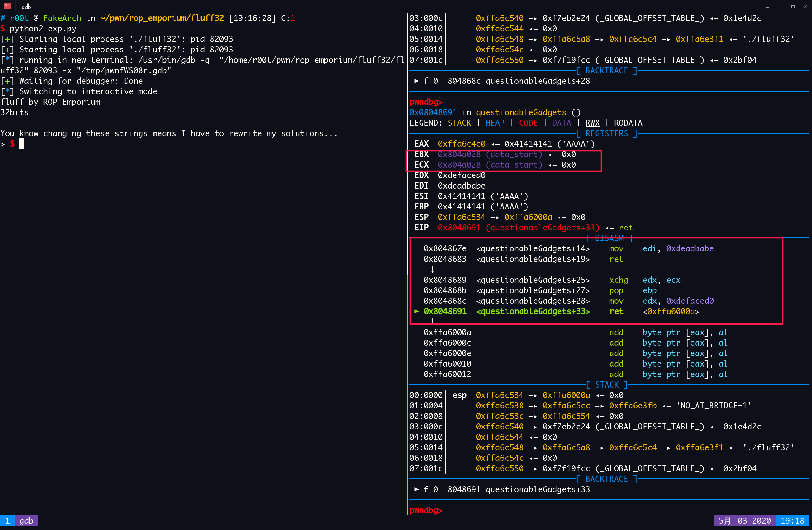This screenshot has width=812, height=530.
Task: Click '0x08048691 in questionableGadgets ()' line
Action: point(495,112)
